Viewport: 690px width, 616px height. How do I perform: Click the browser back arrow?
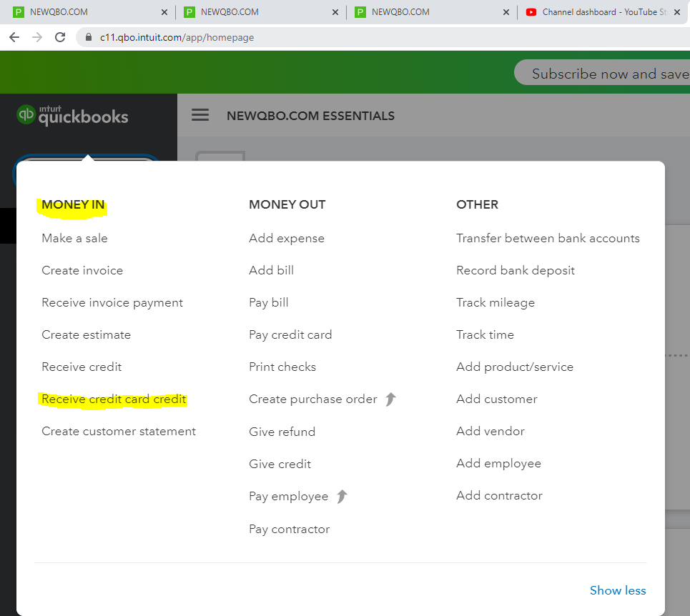pyautogui.click(x=14, y=37)
